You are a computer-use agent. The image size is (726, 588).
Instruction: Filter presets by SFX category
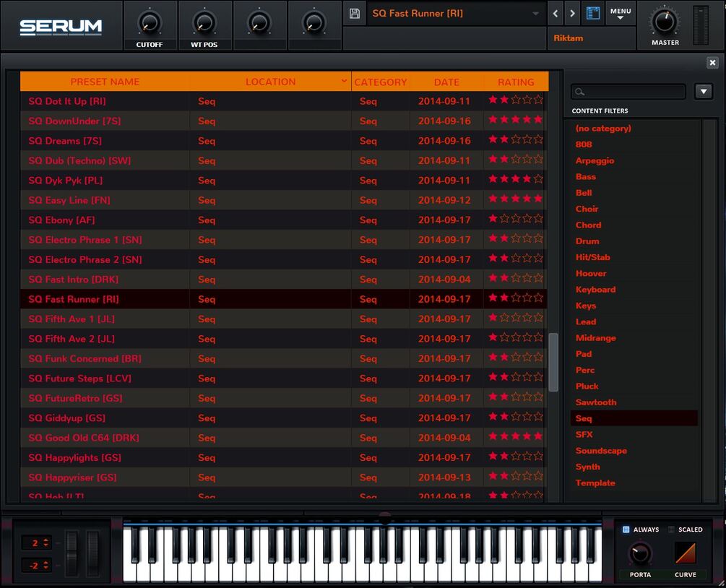click(x=584, y=435)
